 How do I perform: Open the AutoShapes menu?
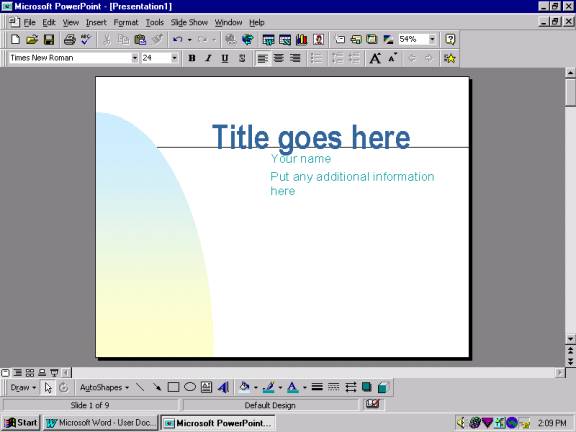point(104,388)
